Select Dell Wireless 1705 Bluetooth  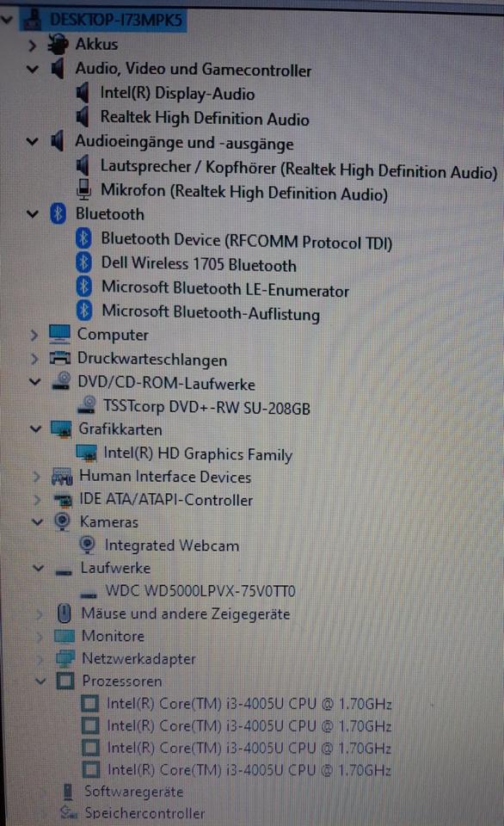199,264
